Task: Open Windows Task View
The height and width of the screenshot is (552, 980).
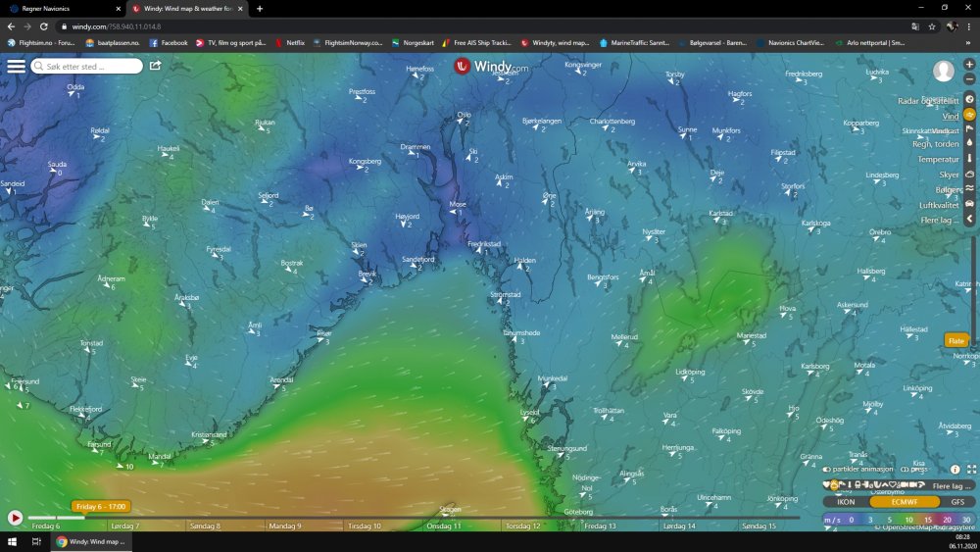Action: coord(36,541)
